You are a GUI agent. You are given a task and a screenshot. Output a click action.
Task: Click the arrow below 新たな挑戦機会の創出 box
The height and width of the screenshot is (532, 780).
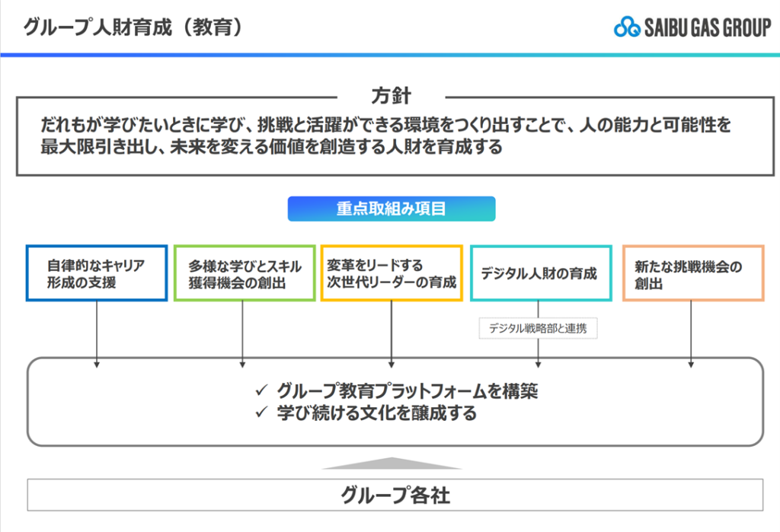pos(691,333)
